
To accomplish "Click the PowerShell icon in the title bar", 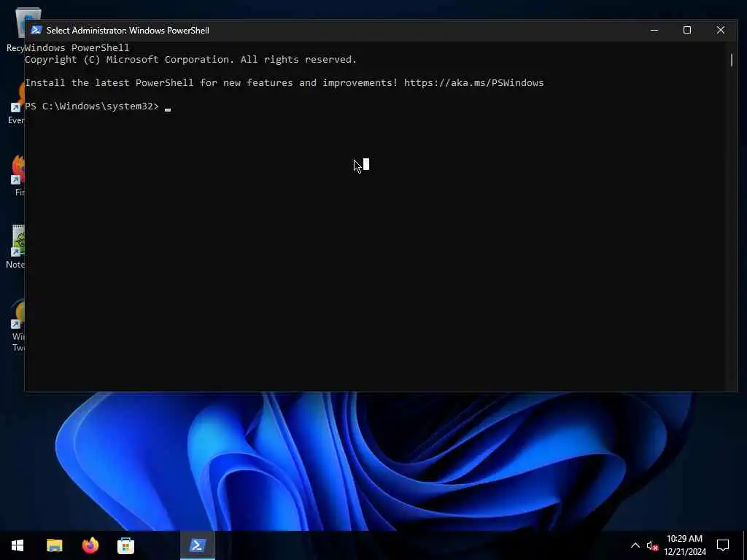I will (36, 30).
